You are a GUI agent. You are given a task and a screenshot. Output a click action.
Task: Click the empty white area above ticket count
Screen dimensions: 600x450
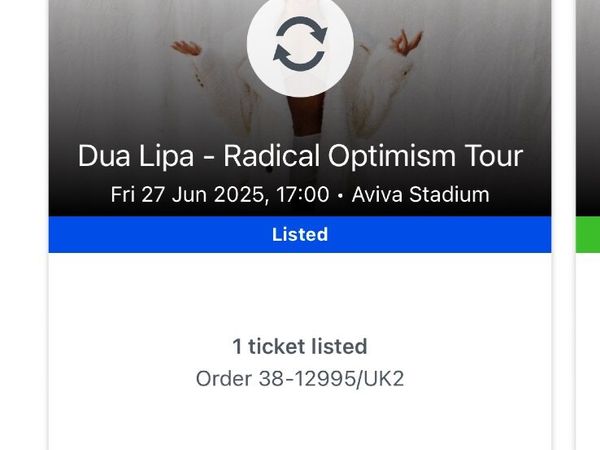tap(300, 293)
